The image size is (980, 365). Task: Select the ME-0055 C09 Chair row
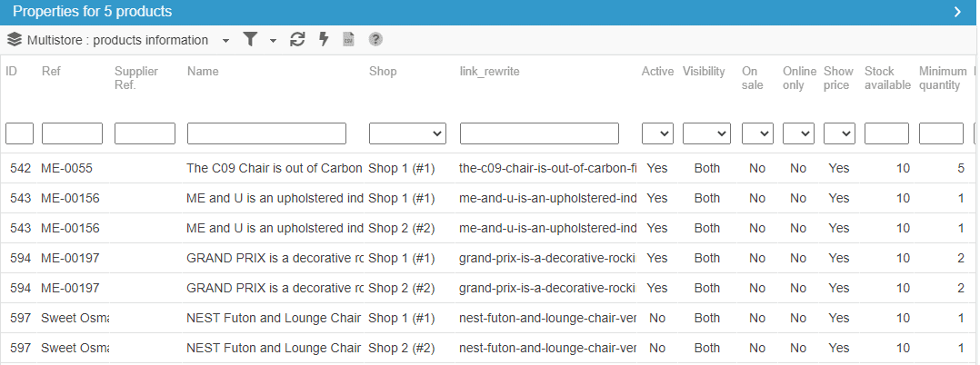pos(273,168)
